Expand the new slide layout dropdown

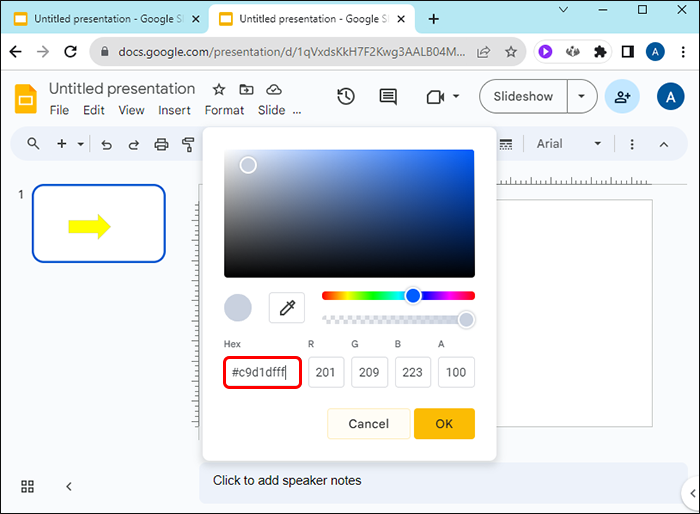tap(80, 144)
